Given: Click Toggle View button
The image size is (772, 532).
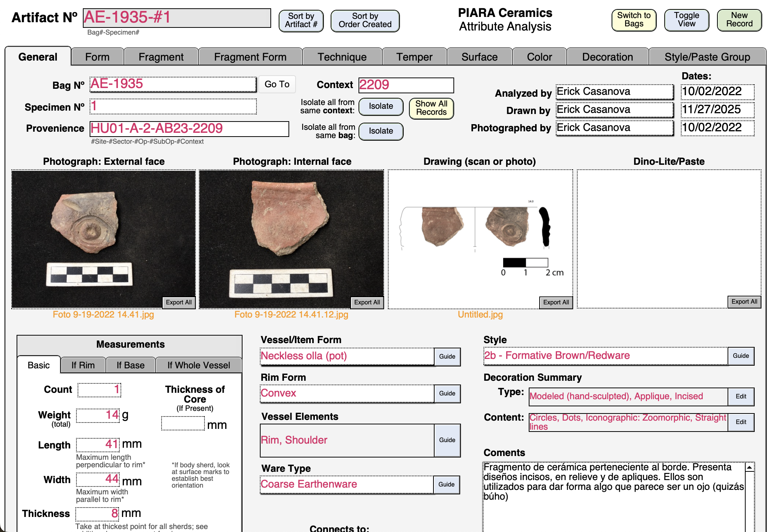Looking at the screenshot, I should click(686, 20).
